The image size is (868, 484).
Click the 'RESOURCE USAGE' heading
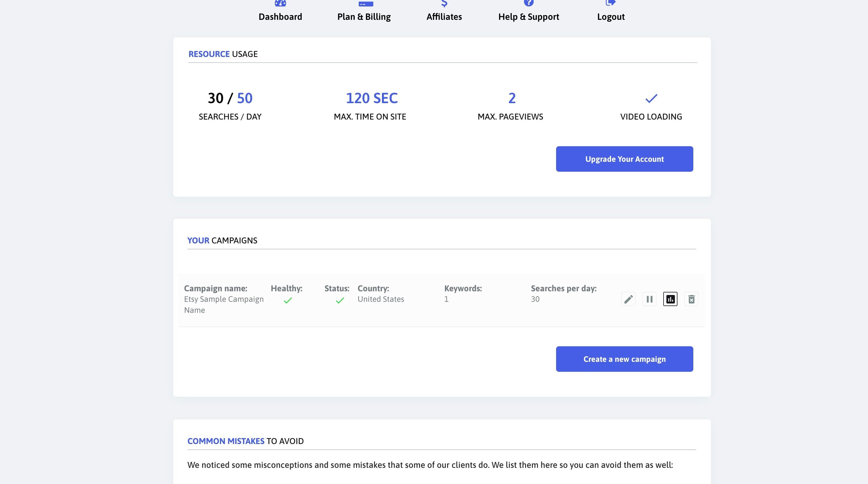click(x=223, y=54)
